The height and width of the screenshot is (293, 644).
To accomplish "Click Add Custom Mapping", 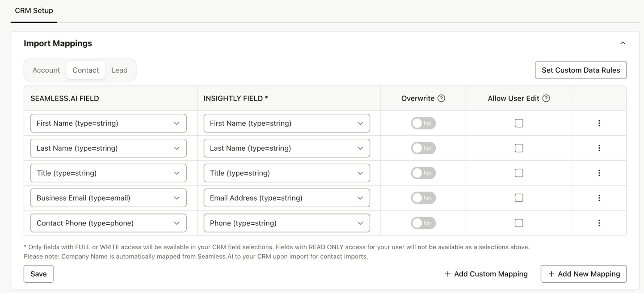I will pos(486,274).
